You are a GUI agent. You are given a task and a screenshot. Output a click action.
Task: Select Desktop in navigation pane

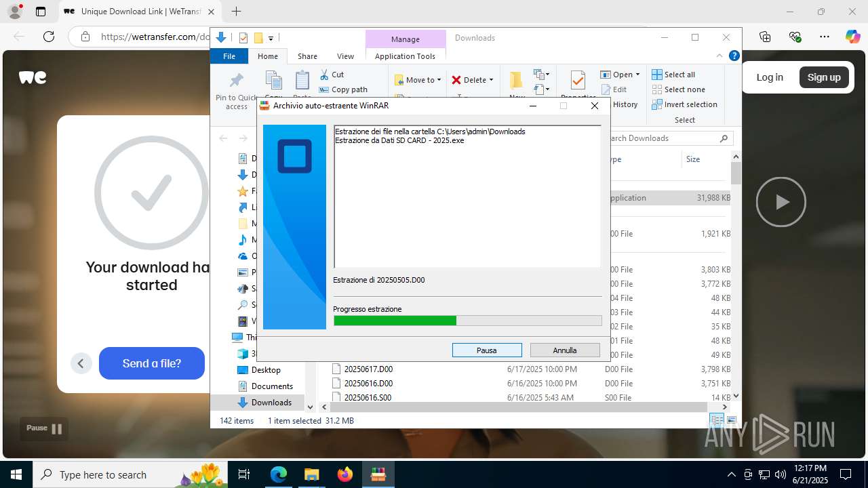coord(266,370)
